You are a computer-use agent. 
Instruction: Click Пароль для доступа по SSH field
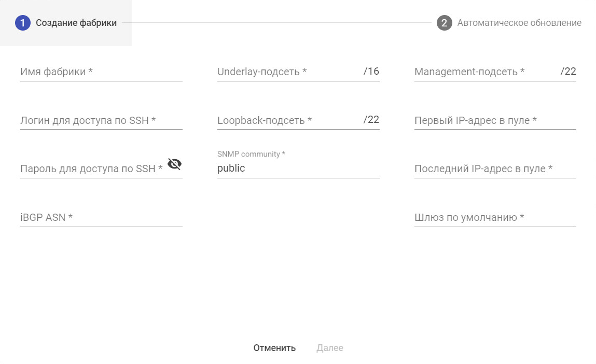91,169
